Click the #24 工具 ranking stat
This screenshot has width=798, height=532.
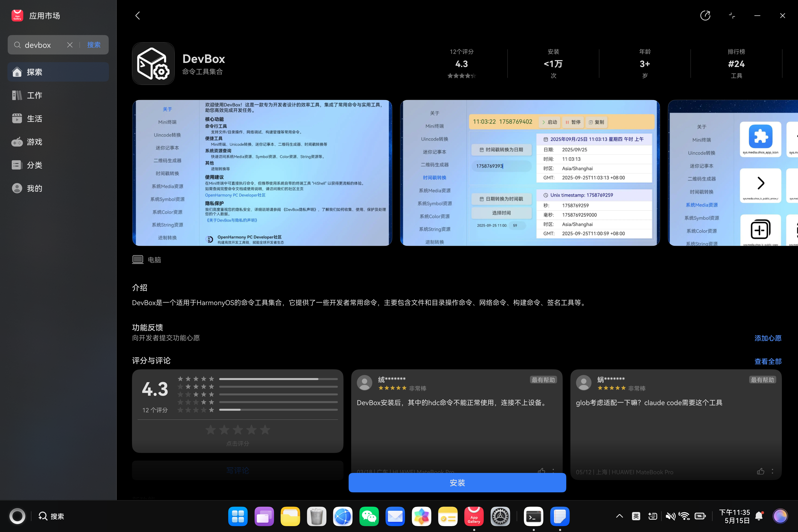coord(736,63)
